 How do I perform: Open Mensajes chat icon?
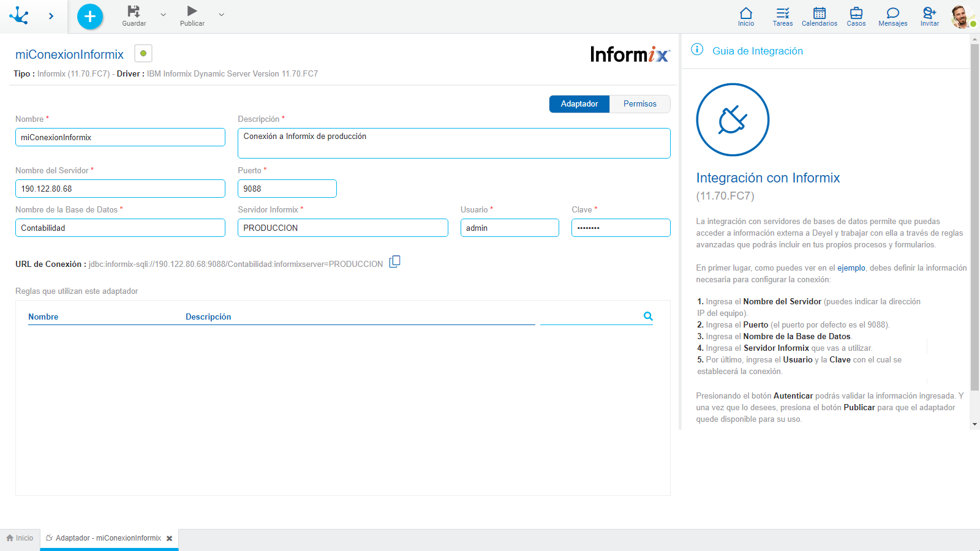click(892, 17)
